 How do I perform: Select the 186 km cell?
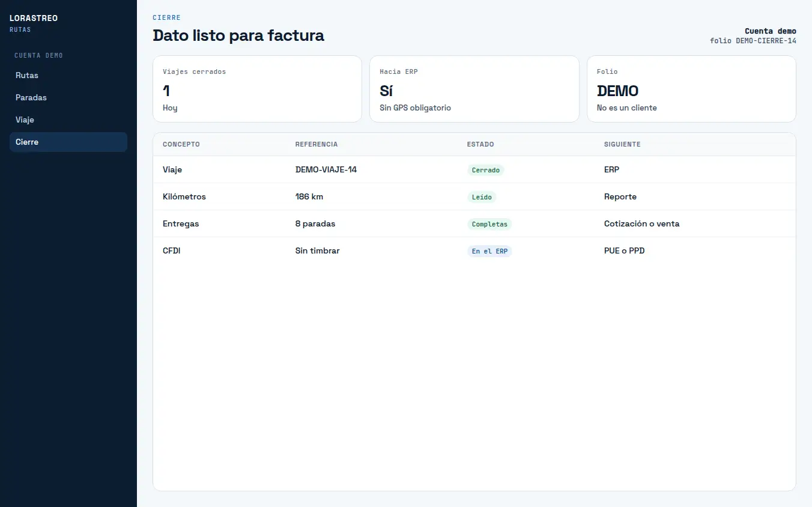point(309,196)
